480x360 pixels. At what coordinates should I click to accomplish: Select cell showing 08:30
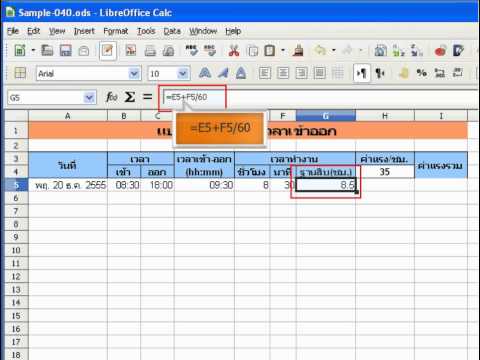[124, 185]
